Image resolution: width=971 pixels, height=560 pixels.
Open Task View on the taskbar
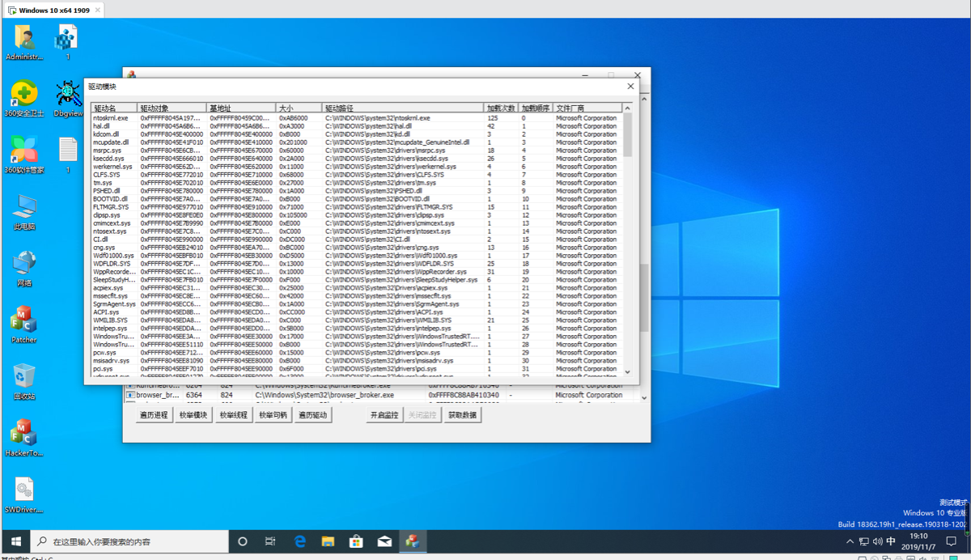[x=270, y=541]
